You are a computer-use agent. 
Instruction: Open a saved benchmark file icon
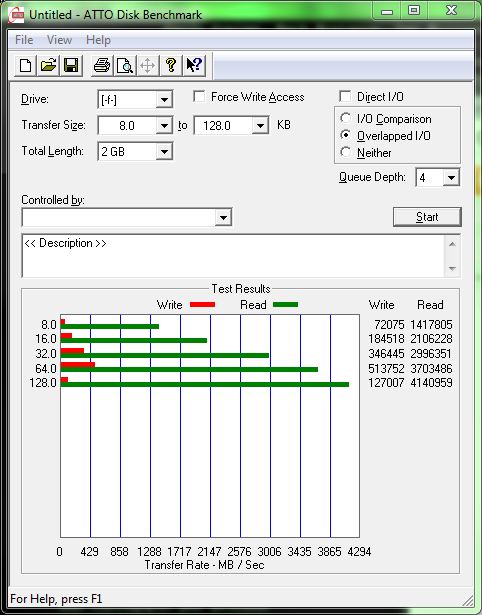point(48,65)
